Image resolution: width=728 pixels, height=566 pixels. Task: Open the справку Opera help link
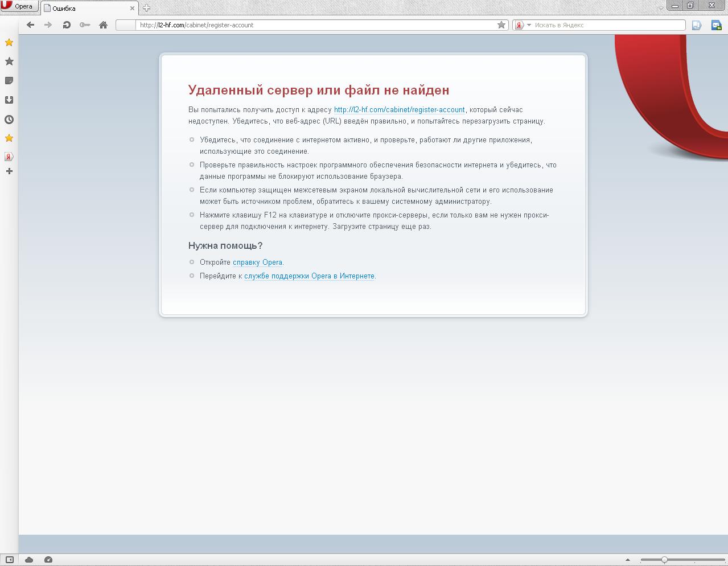pos(257,263)
